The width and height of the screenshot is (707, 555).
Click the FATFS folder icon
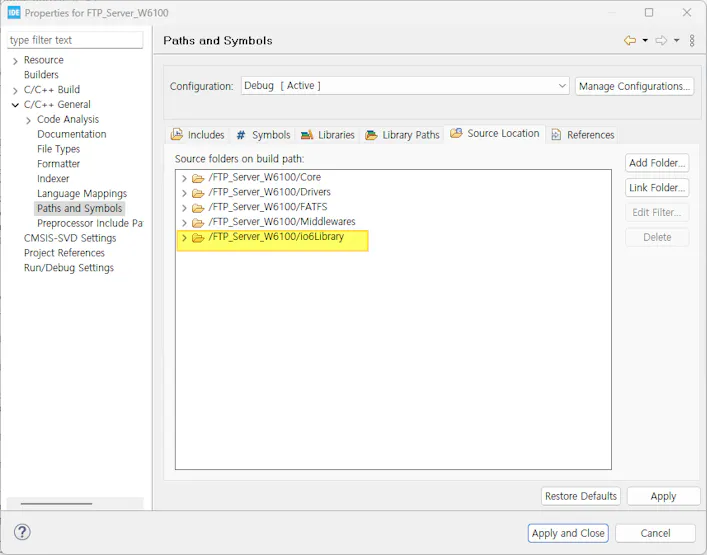(198, 208)
